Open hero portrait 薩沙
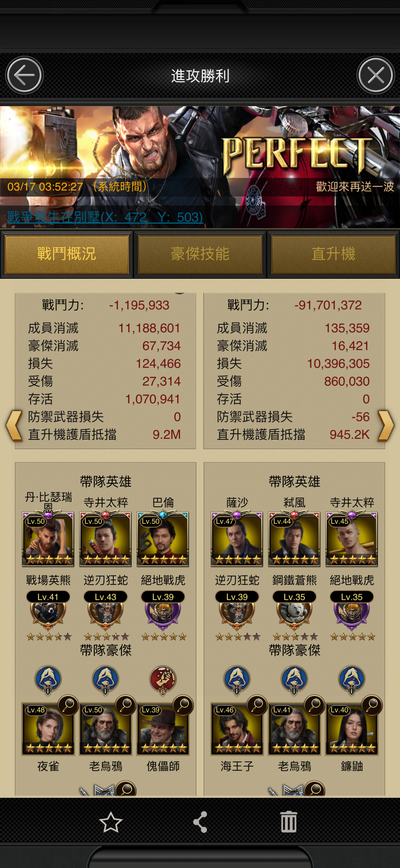Image resolution: width=400 pixels, height=868 pixels. pyautogui.click(x=237, y=538)
